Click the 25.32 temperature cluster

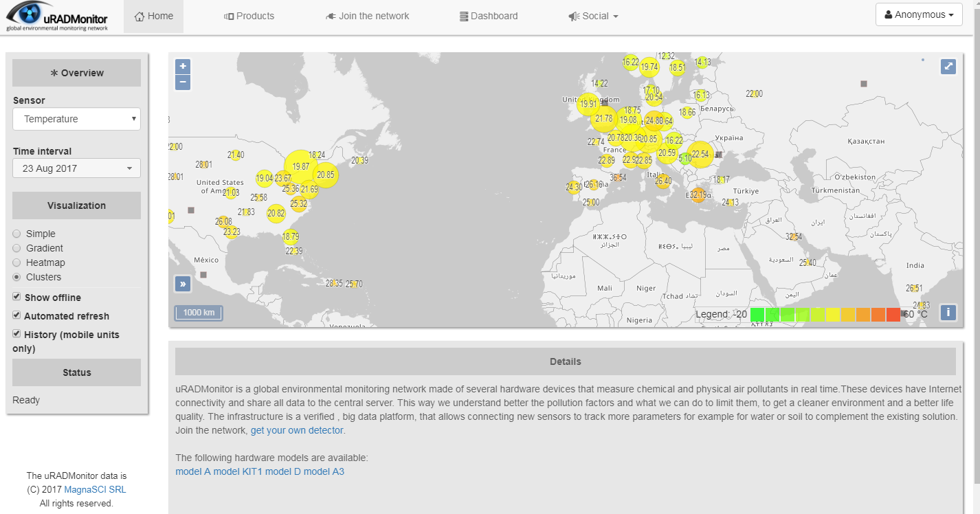298,203
